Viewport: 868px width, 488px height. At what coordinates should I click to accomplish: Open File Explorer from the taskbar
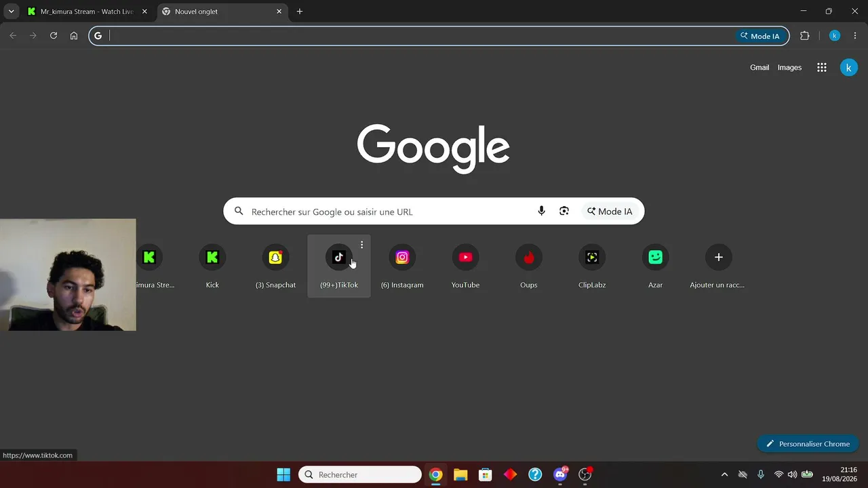coord(460,474)
